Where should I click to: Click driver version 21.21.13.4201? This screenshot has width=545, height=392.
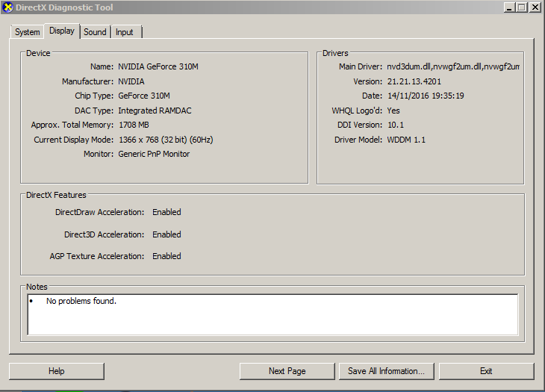tap(414, 81)
